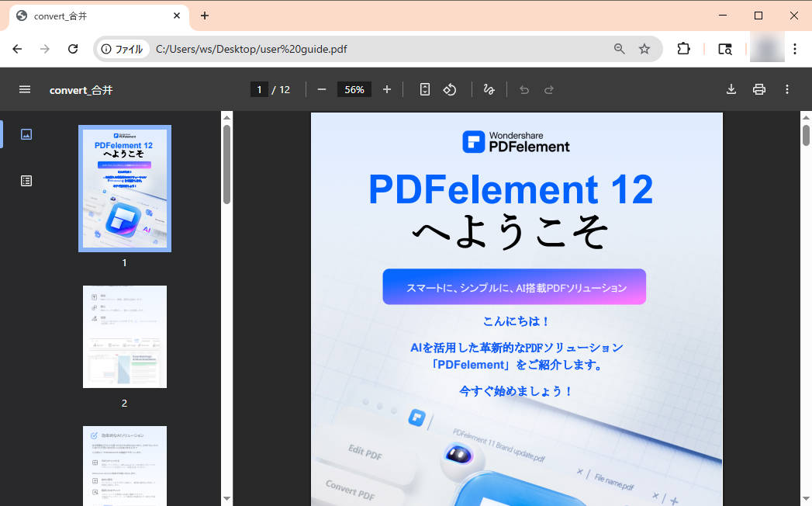
Task: Select the page thumbnails panel icon
Action: pos(26,133)
